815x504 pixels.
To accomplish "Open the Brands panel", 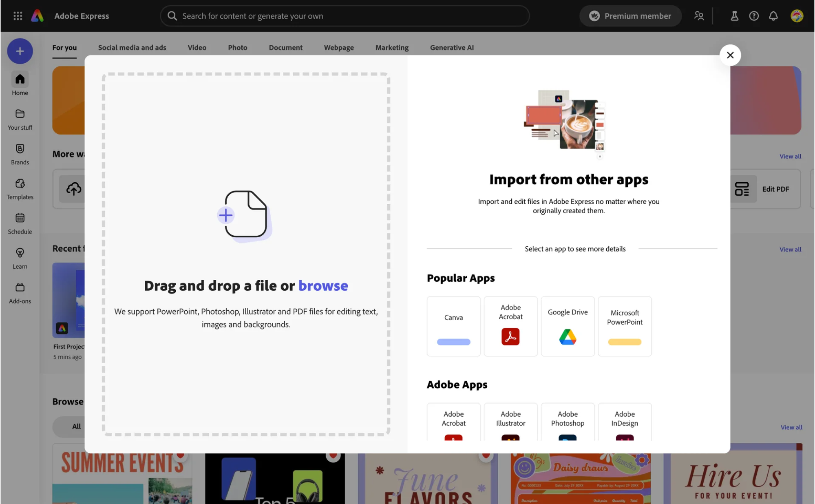I will click(x=19, y=153).
